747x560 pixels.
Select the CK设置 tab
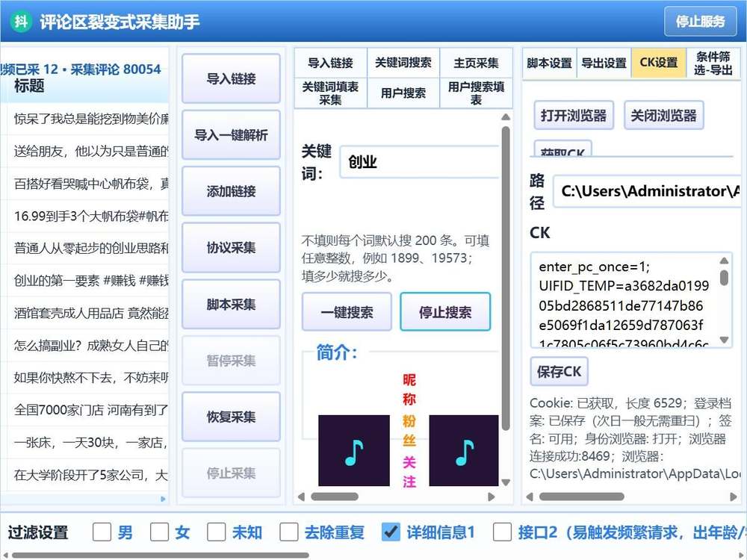(x=658, y=63)
